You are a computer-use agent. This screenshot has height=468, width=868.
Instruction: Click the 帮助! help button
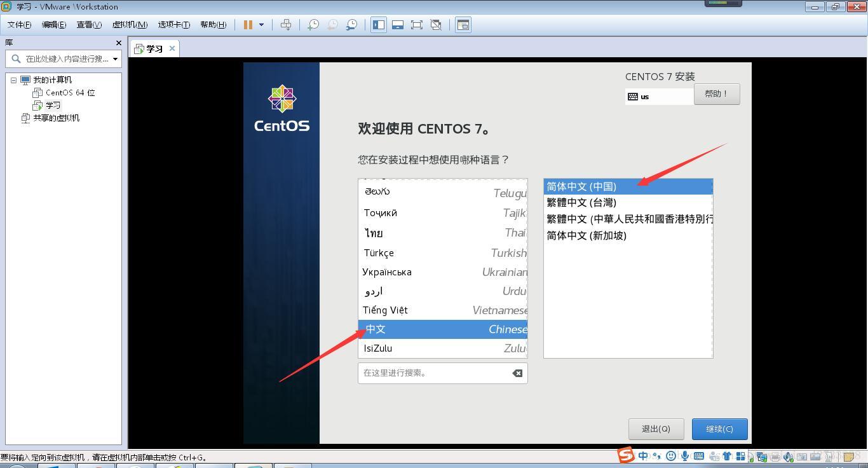[x=717, y=94]
